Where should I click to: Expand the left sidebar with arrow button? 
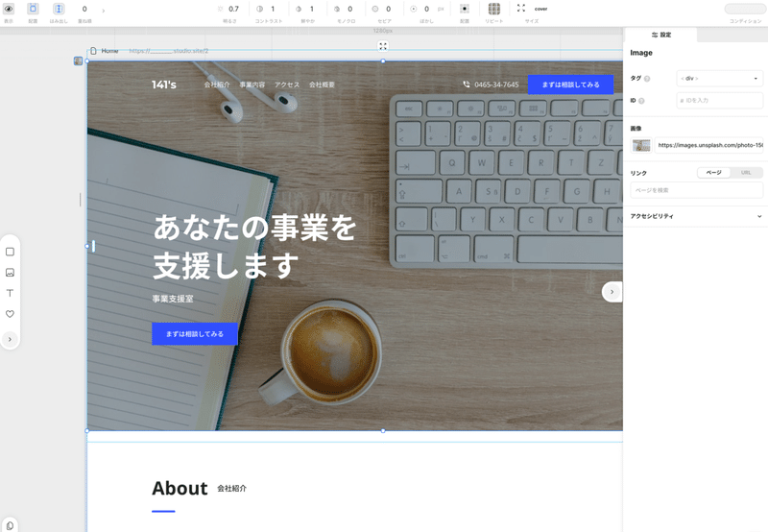(10, 339)
